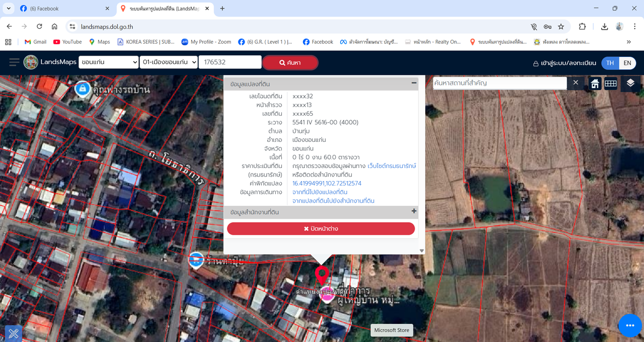Open the measuring tools icon at bottom-left
Screen dimensions: 644x342
click(13, 333)
